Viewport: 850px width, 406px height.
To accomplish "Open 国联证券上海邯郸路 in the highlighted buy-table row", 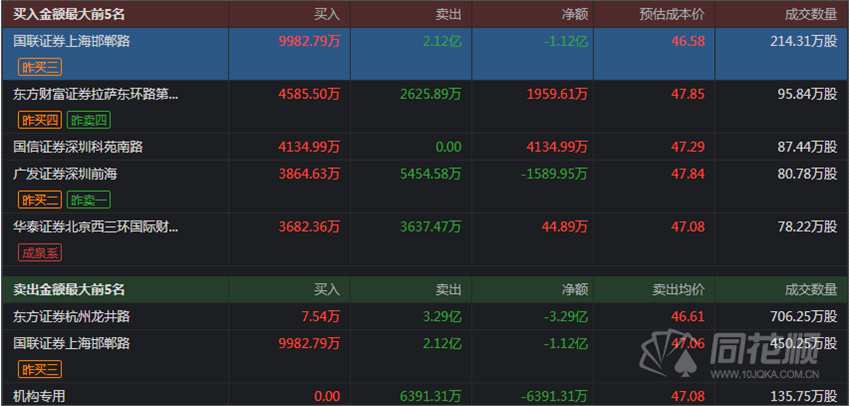I will pyautogui.click(x=72, y=41).
